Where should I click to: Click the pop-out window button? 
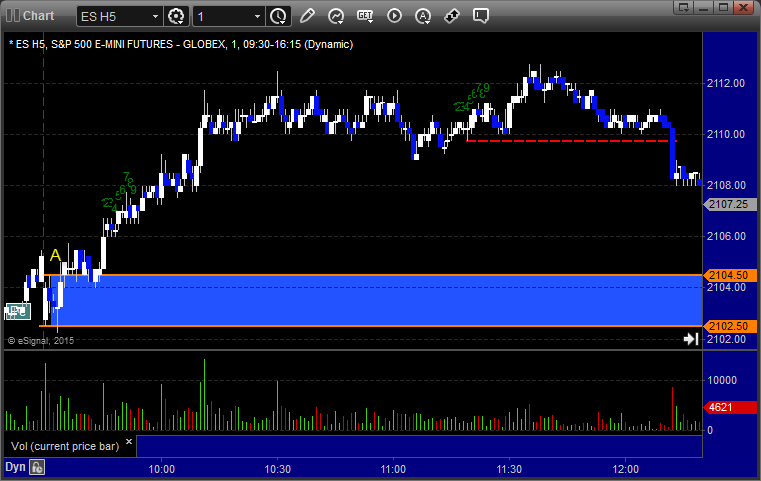pyautogui.click(x=684, y=7)
